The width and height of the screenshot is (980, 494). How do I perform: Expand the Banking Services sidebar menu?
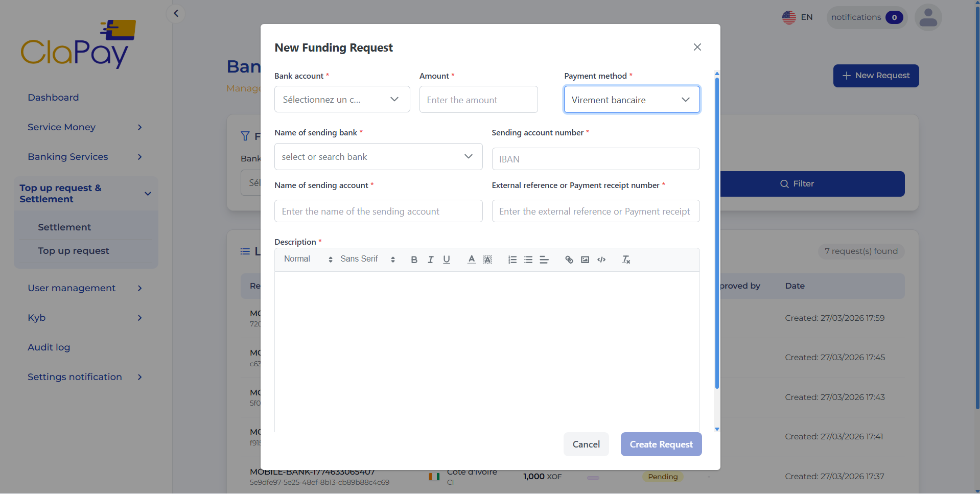click(67, 157)
